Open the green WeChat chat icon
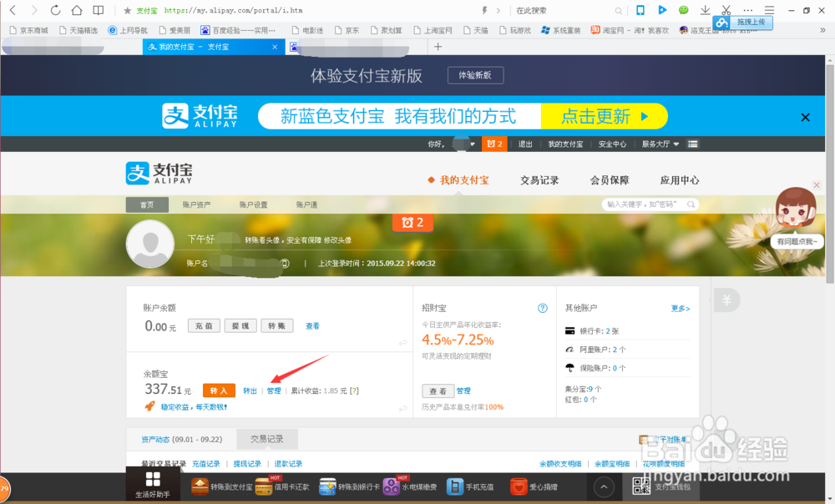The width and height of the screenshot is (835, 504). pos(683,10)
